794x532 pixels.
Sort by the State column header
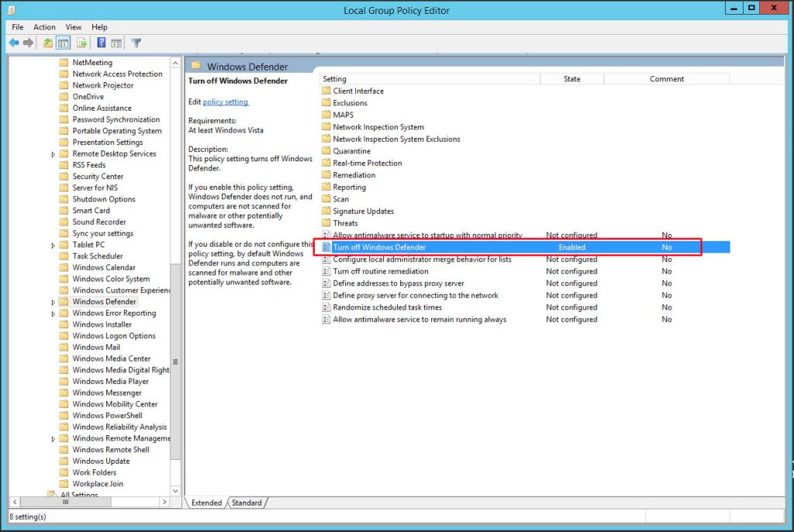[572, 79]
